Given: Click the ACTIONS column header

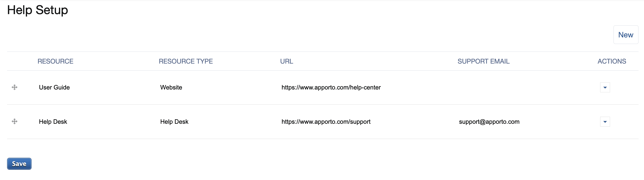Looking at the screenshot, I should click(x=612, y=61).
